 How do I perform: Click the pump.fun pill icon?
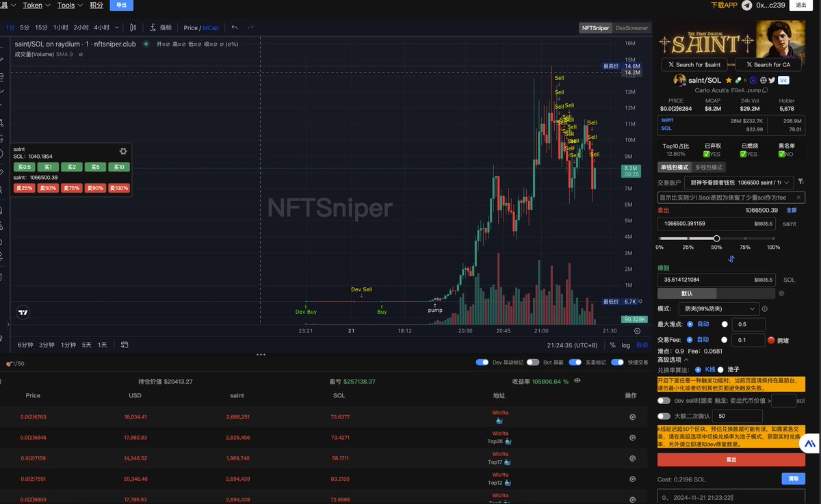[x=739, y=80]
